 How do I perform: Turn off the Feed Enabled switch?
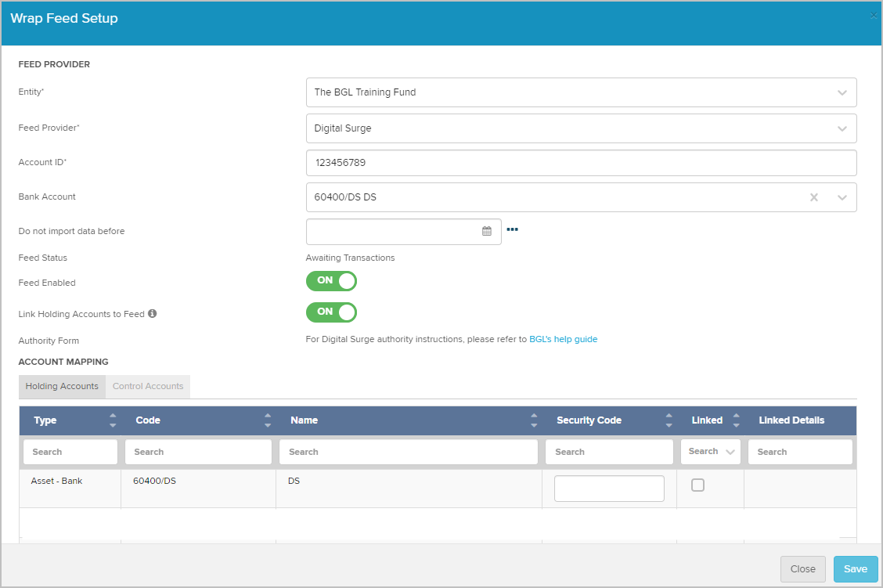(x=331, y=281)
